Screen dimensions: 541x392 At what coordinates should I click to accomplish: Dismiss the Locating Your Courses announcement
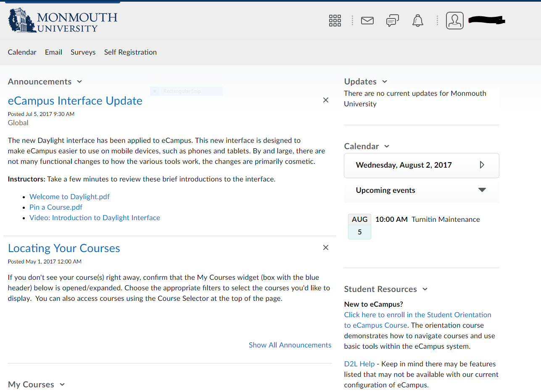(x=325, y=247)
